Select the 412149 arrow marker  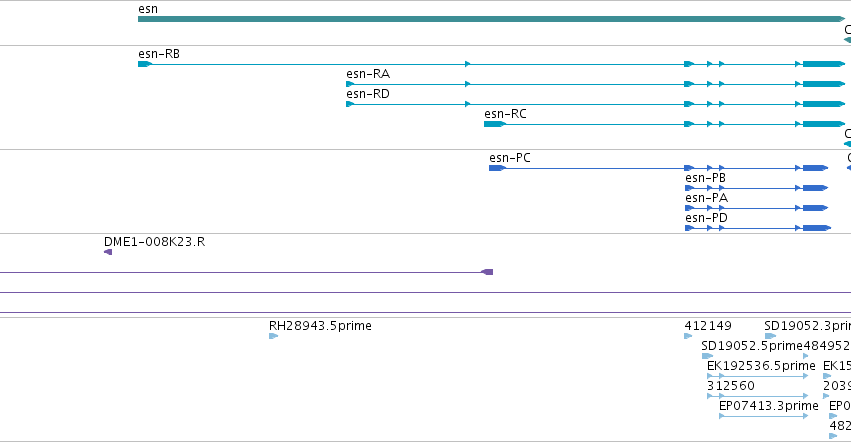(688, 336)
